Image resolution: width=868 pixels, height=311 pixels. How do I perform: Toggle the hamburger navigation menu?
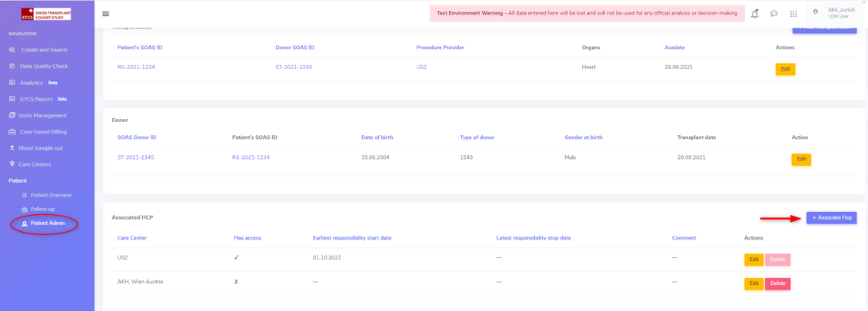tap(106, 14)
